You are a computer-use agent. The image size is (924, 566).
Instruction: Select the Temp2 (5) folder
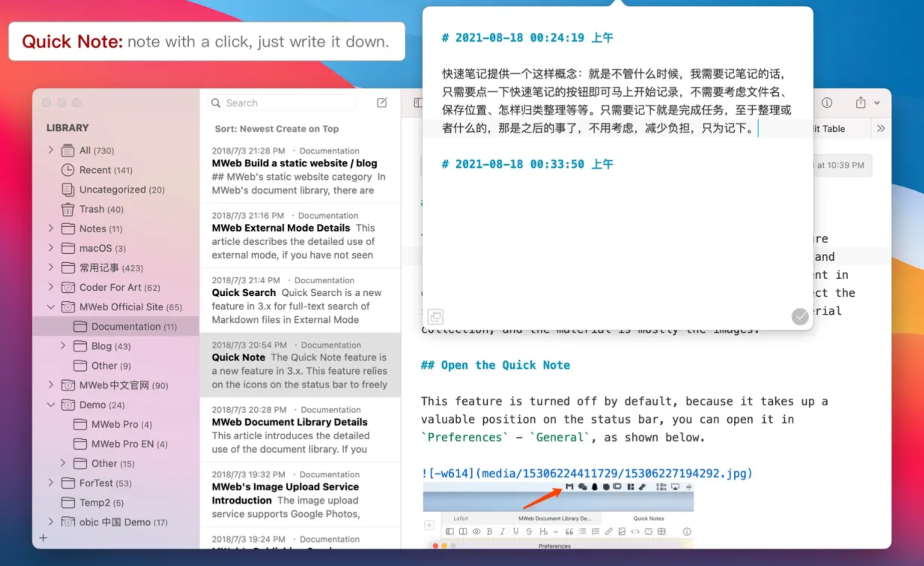tap(101, 502)
